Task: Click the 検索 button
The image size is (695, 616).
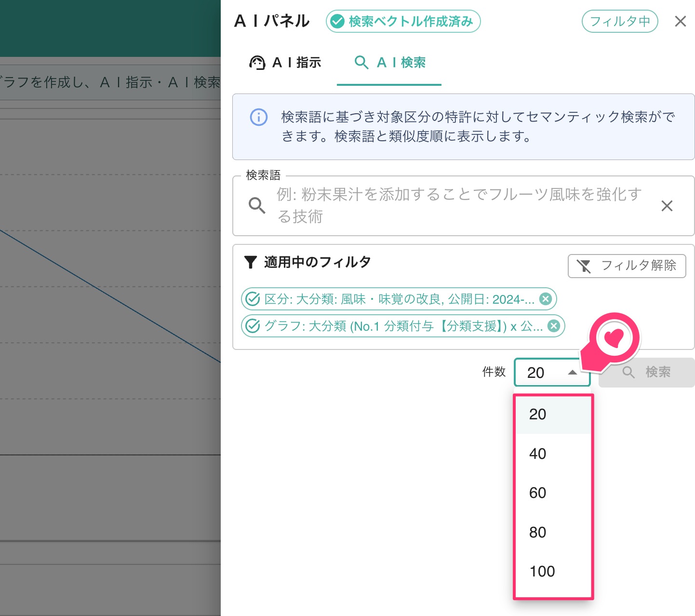Action: tap(646, 372)
